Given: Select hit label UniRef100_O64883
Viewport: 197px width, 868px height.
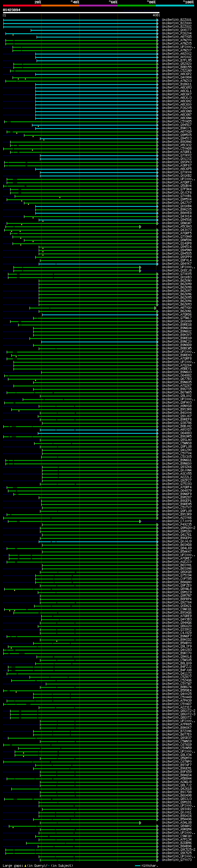Looking at the screenshot, I should pos(176,433).
